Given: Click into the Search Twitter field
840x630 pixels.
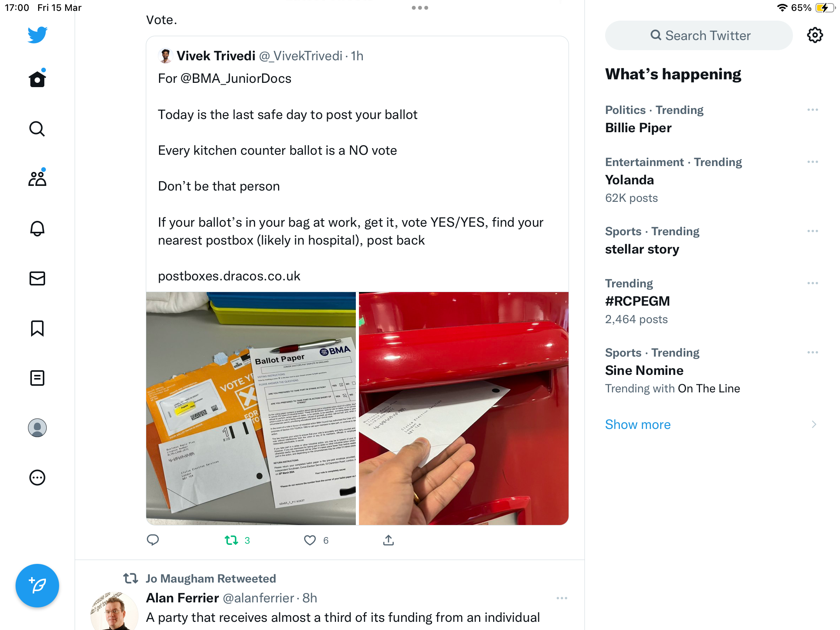Looking at the screenshot, I should pyautogui.click(x=699, y=35).
